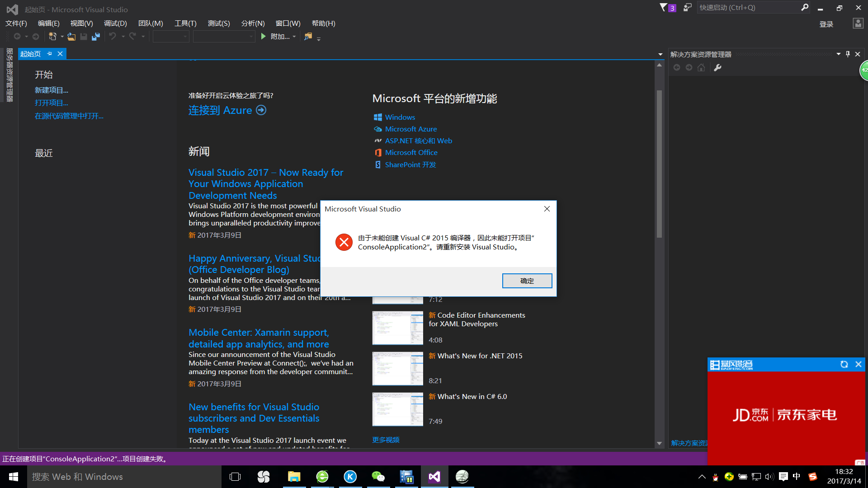The width and height of the screenshot is (868, 488).
Task: Open the 调试(D) menu
Action: click(x=115, y=23)
